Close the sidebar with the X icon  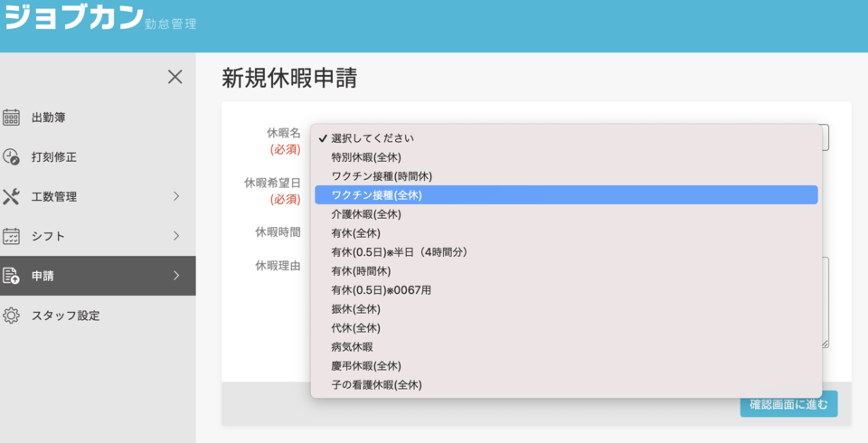(175, 77)
